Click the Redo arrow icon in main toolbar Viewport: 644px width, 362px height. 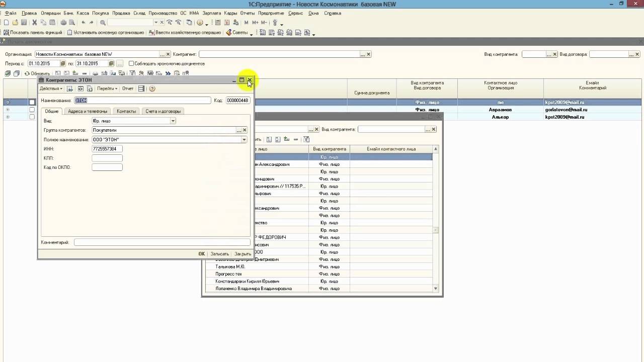(x=91, y=23)
